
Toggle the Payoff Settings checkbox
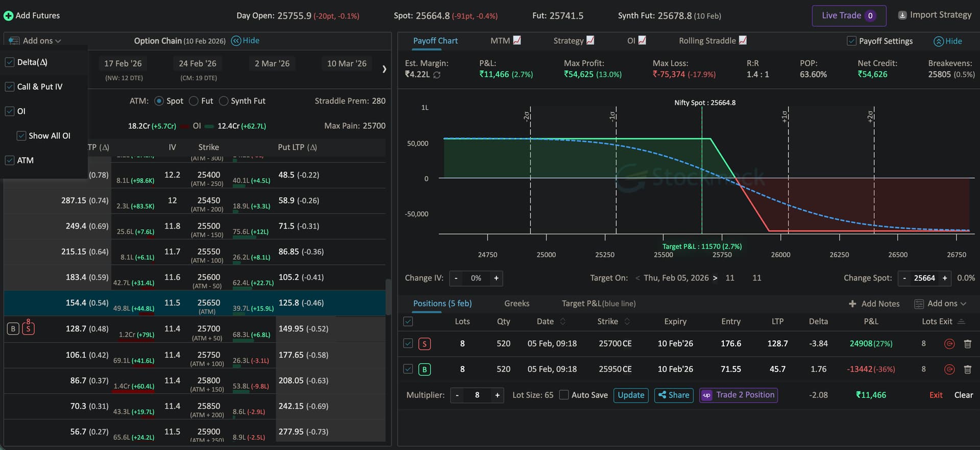tap(851, 41)
